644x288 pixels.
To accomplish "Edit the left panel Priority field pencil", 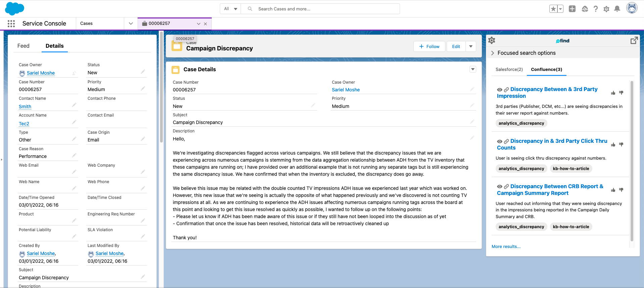I will tap(143, 88).
